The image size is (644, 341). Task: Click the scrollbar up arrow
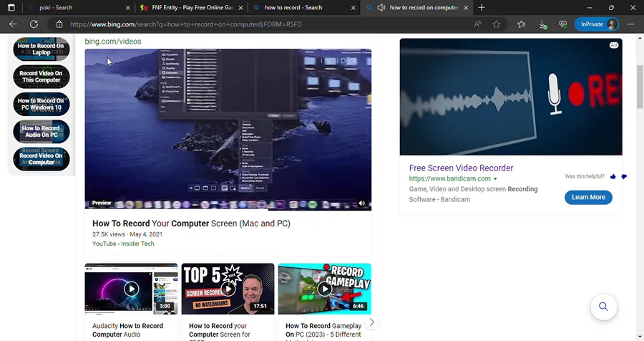coord(640,38)
